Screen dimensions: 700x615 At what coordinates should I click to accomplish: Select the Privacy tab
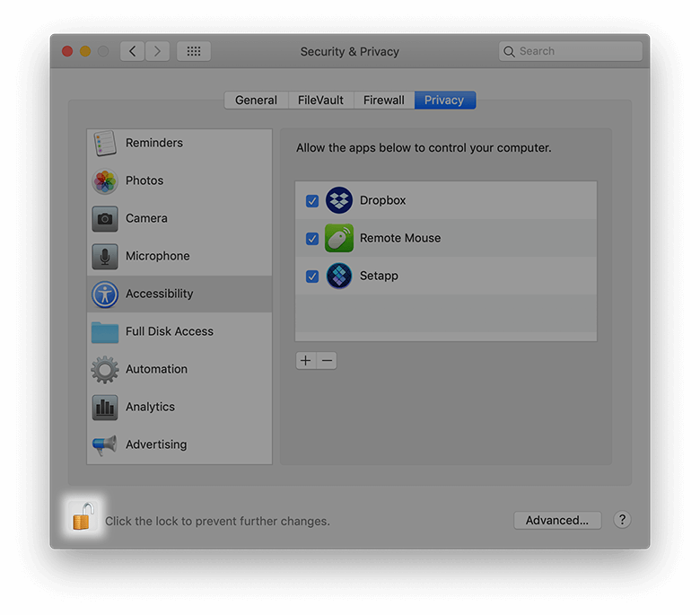[444, 100]
